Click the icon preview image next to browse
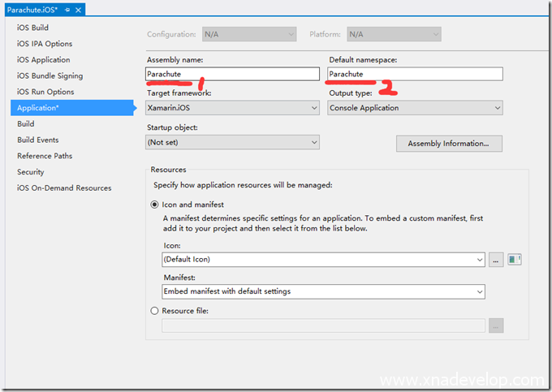Image resolution: width=552 pixels, height=392 pixels. click(514, 260)
